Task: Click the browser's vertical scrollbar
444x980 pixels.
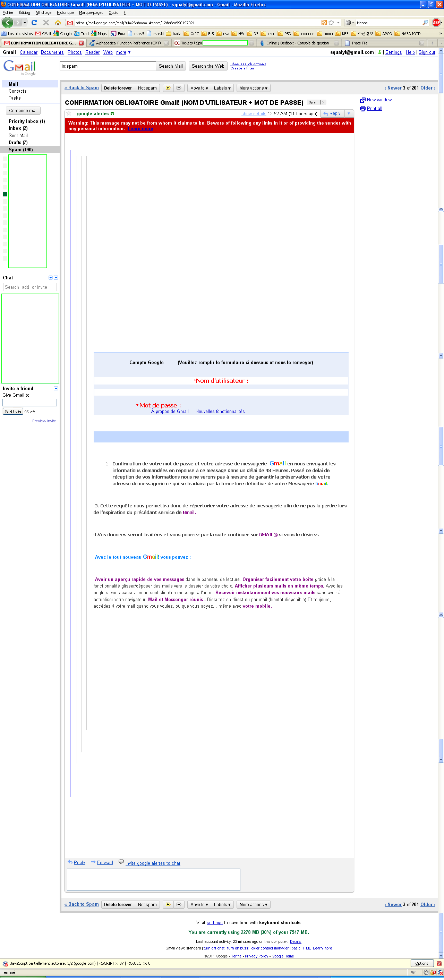Action: pos(441,495)
